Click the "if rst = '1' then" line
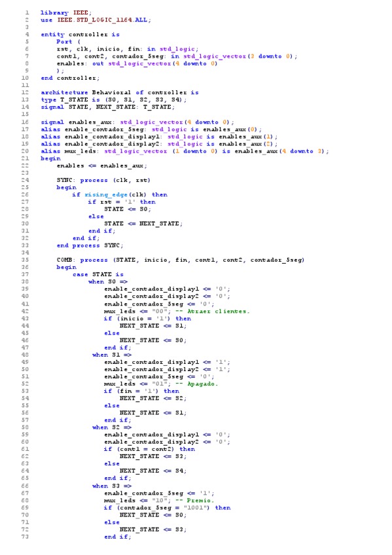Screen dimensions: 392x555 tap(122, 202)
